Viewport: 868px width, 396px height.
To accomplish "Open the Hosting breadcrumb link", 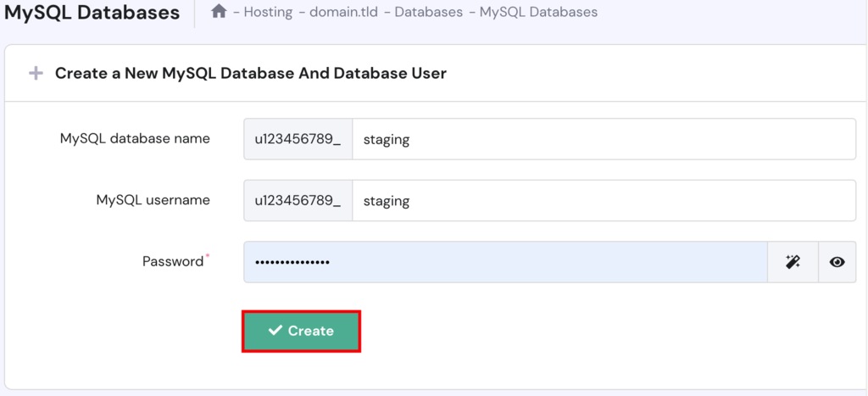I will (x=268, y=12).
